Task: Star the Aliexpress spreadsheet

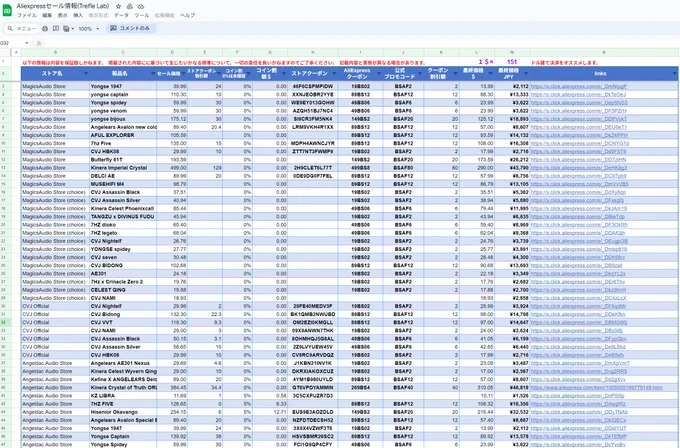Action: (x=118, y=7)
